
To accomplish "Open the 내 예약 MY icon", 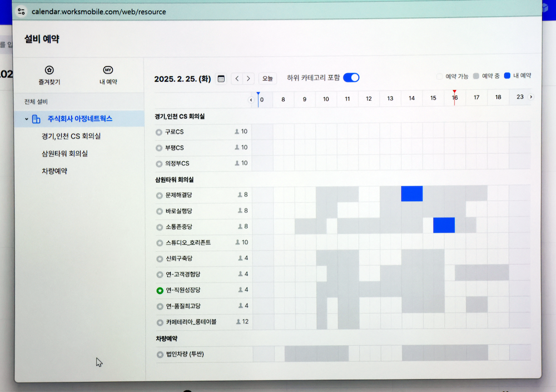I will click(x=108, y=70).
